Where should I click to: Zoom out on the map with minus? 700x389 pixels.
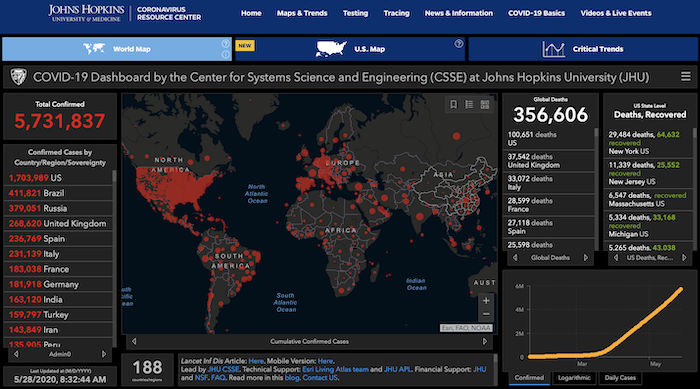486,314
